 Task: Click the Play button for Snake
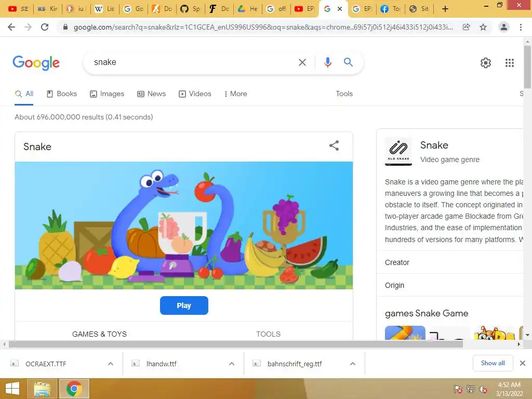184,305
